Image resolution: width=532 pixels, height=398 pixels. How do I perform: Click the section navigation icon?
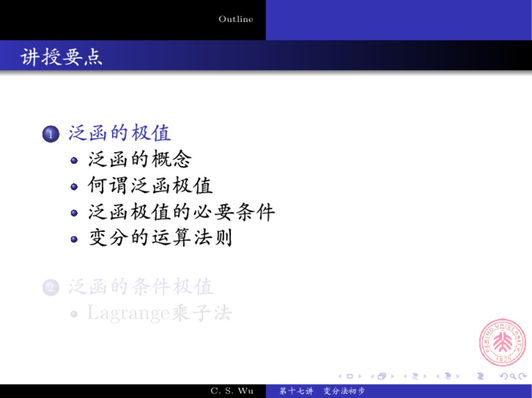point(448,376)
